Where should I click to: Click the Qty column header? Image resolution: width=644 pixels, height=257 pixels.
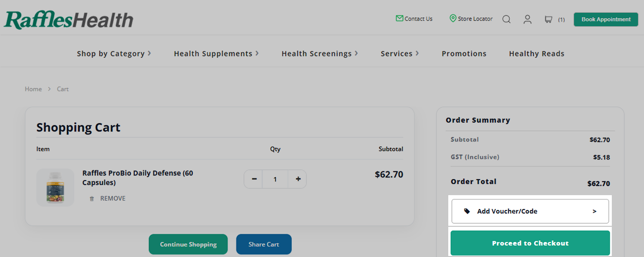[x=275, y=149]
